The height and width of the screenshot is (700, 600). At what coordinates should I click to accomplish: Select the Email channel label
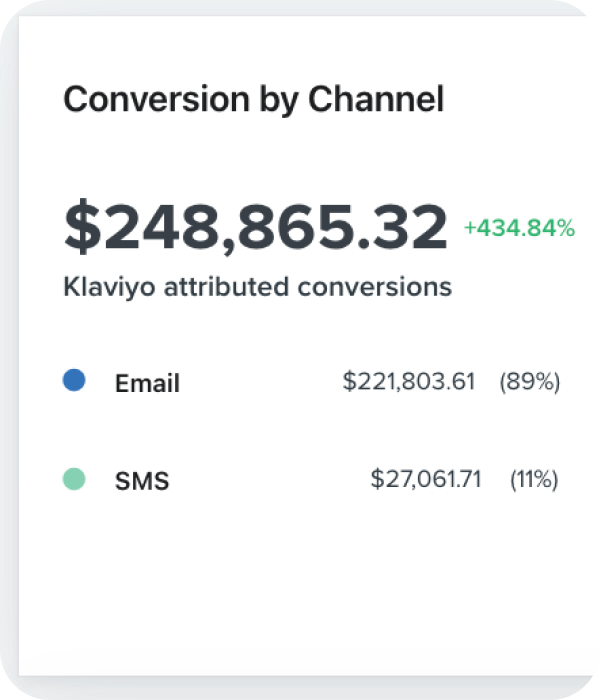147,382
